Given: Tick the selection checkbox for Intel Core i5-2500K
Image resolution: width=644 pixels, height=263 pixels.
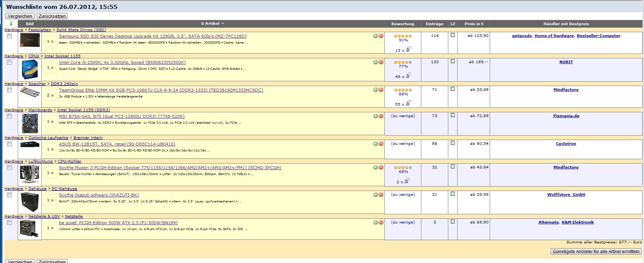Looking at the screenshot, I should (x=10, y=62).
